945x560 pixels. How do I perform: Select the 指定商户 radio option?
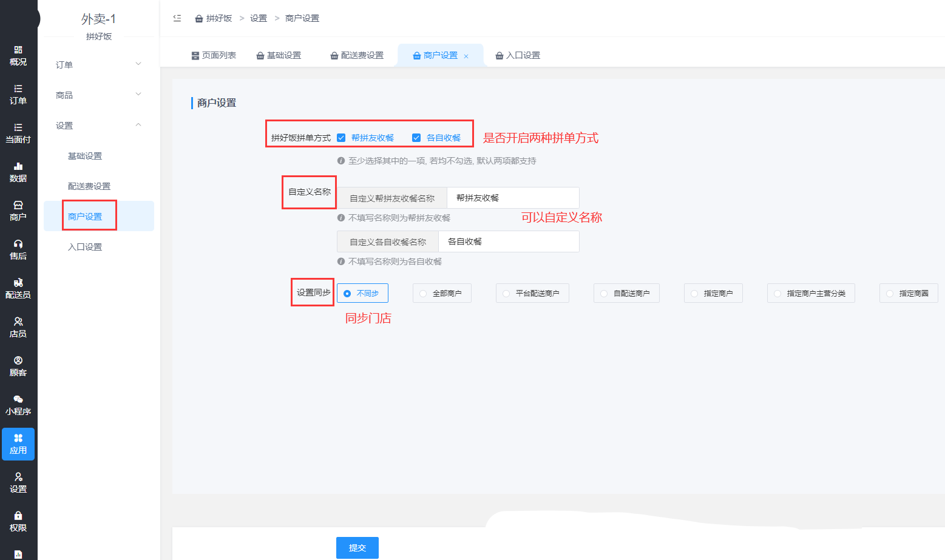[713, 293]
